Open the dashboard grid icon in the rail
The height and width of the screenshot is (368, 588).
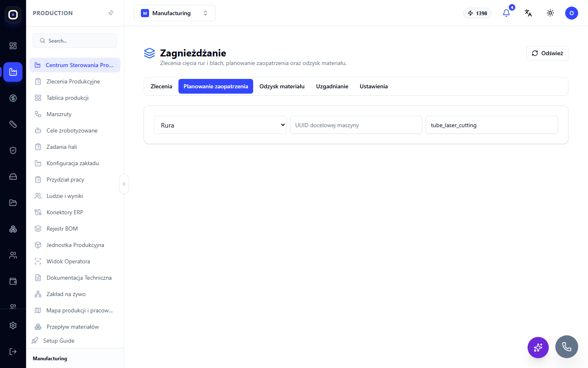click(x=13, y=46)
